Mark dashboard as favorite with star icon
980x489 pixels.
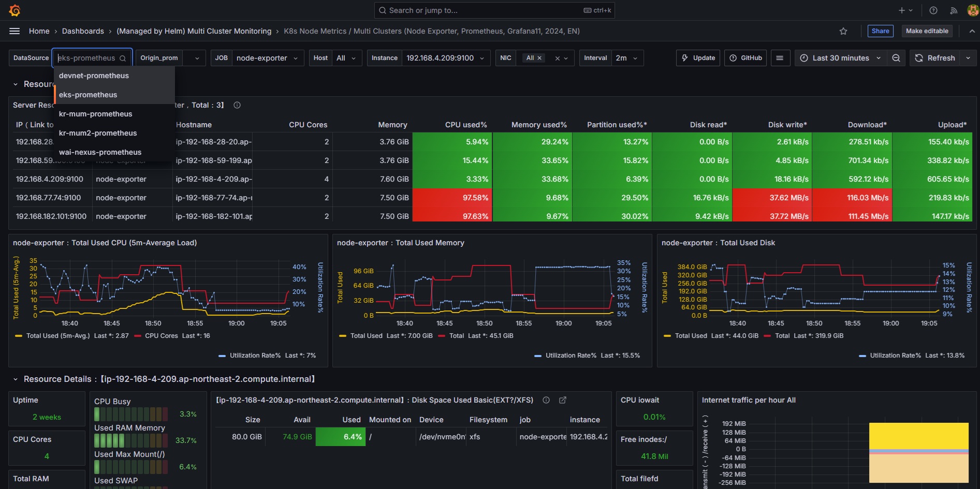pyautogui.click(x=843, y=31)
